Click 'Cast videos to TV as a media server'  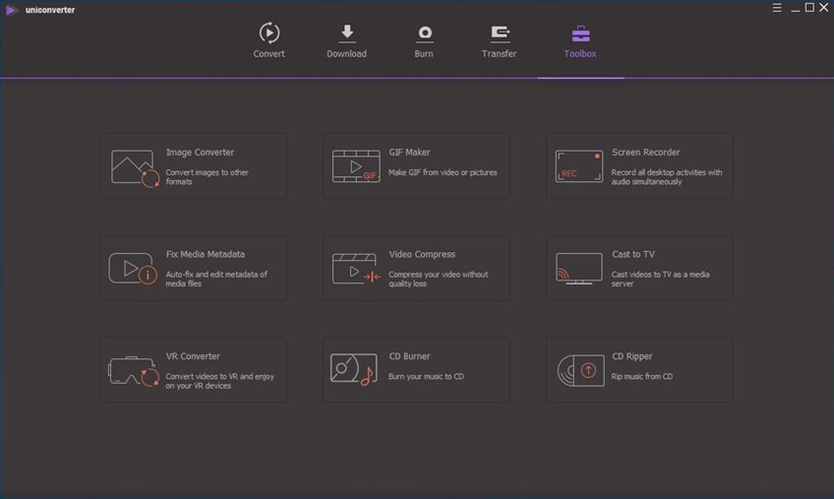click(x=660, y=279)
